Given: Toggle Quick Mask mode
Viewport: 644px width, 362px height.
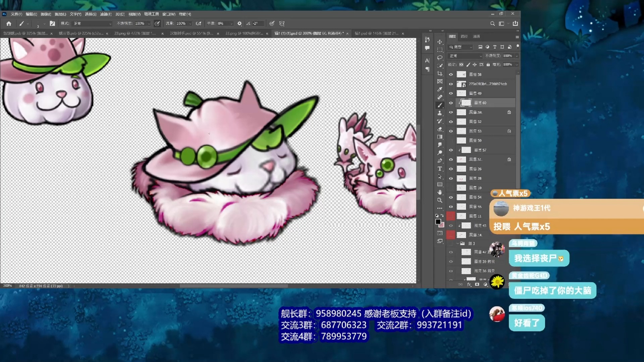Looking at the screenshot, I should (x=440, y=233).
